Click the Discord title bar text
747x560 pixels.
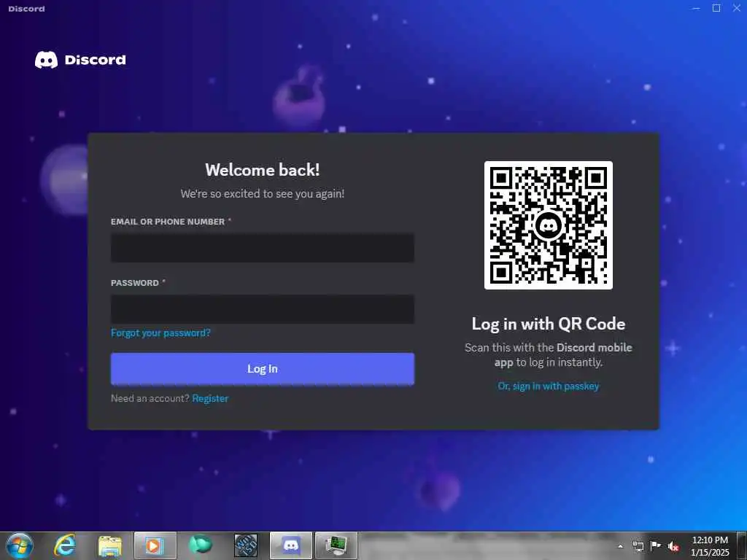pos(27,9)
